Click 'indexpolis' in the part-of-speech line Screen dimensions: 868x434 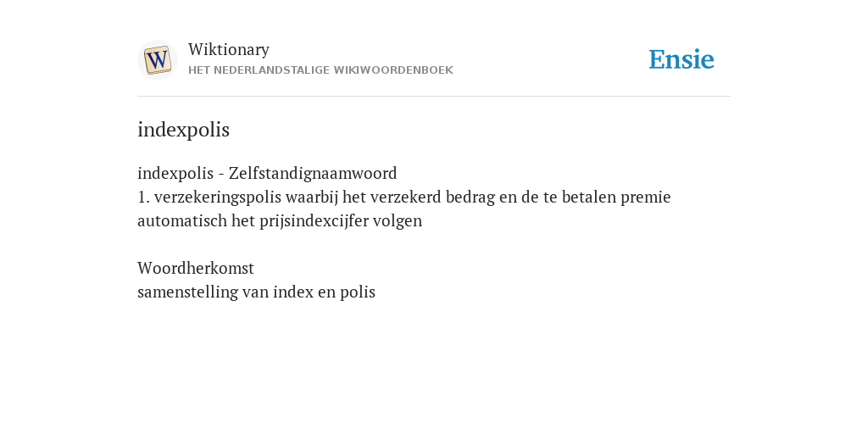click(175, 173)
